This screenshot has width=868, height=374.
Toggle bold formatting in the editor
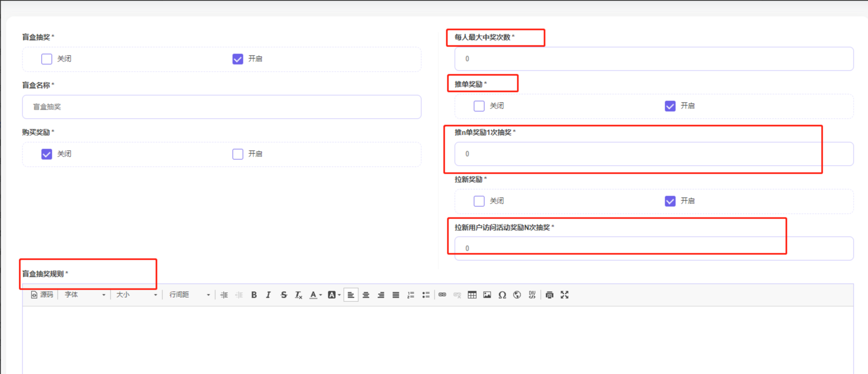[254, 295]
